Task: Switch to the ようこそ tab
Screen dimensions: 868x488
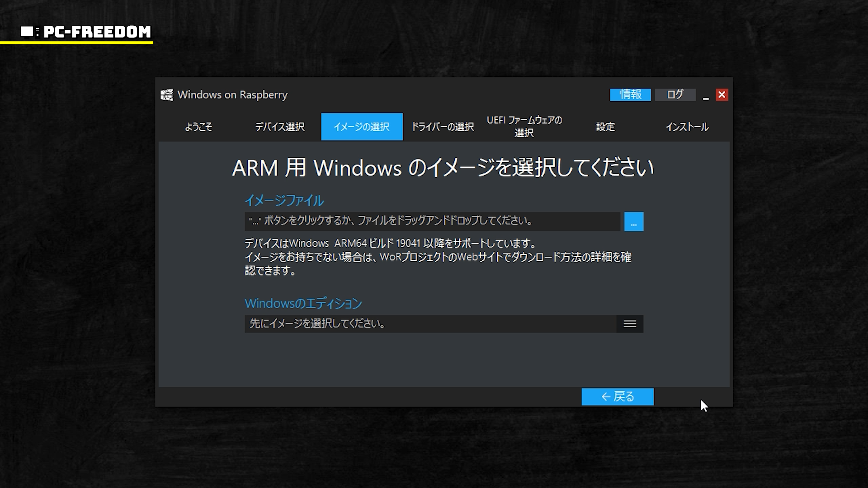Action: click(198, 127)
